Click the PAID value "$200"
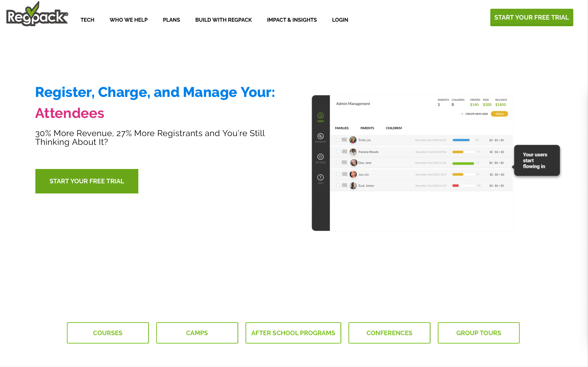588x367 pixels. [x=487, y=105]
